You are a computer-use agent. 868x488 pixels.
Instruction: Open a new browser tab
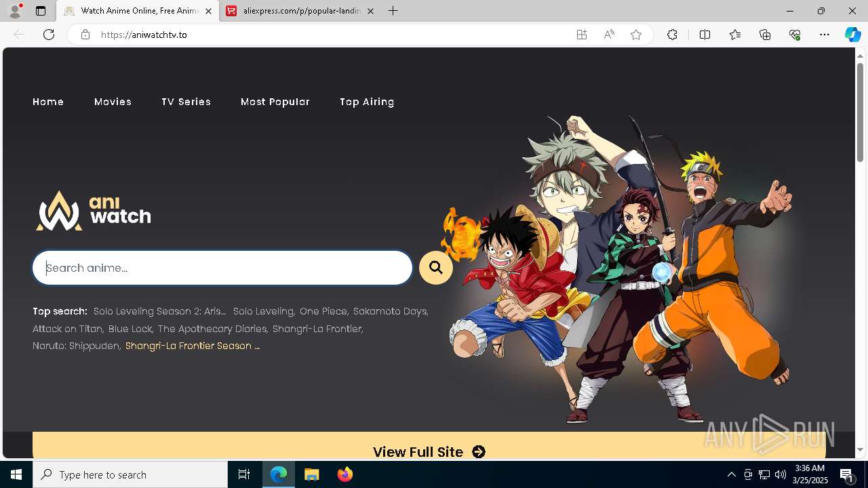[393, 11]
